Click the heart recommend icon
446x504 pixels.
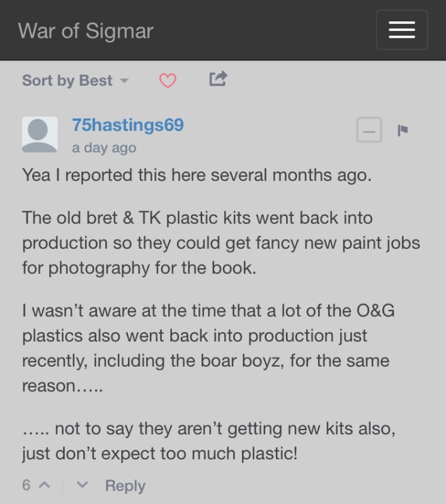(168, 81)
